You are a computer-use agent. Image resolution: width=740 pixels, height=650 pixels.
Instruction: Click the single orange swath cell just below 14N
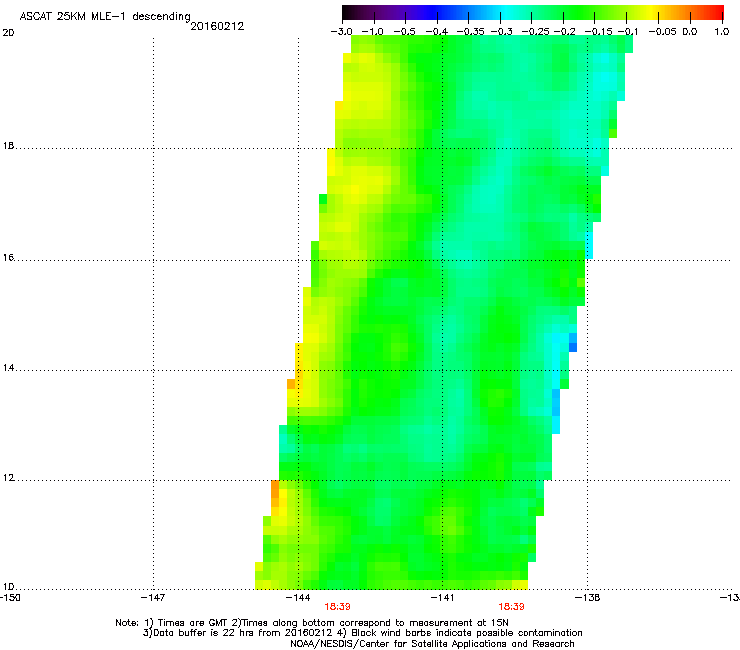[291, 384]
